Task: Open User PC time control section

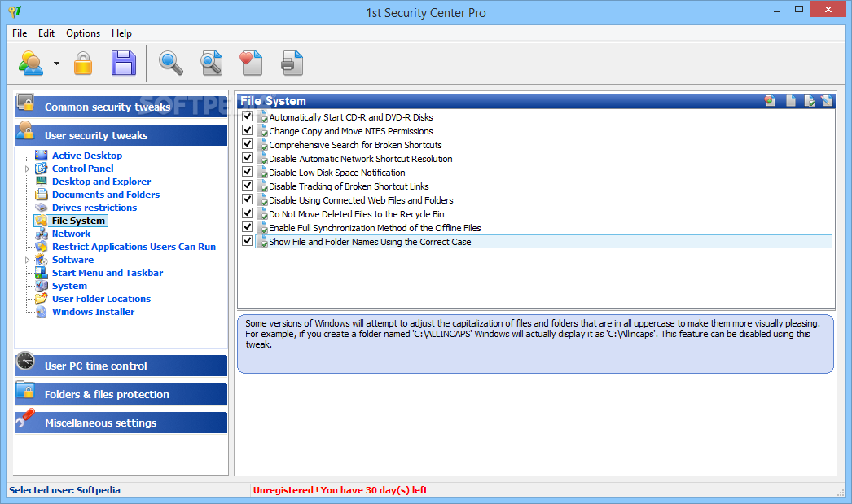Action: click(121, 366)
